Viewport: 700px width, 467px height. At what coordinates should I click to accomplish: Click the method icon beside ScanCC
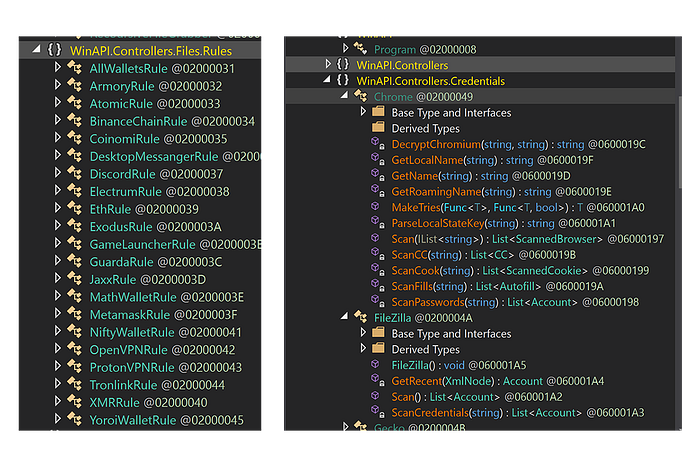pos(378,254)
